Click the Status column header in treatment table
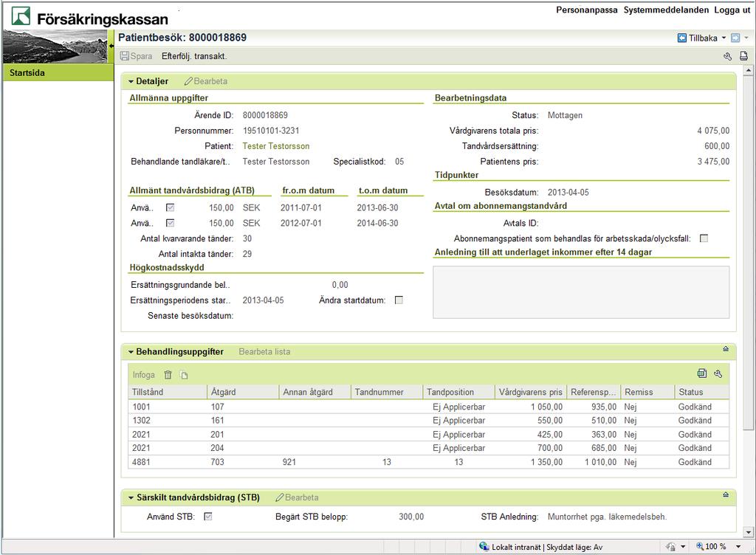Viewport: 756px width, 555px height. [x=701, y=392]
